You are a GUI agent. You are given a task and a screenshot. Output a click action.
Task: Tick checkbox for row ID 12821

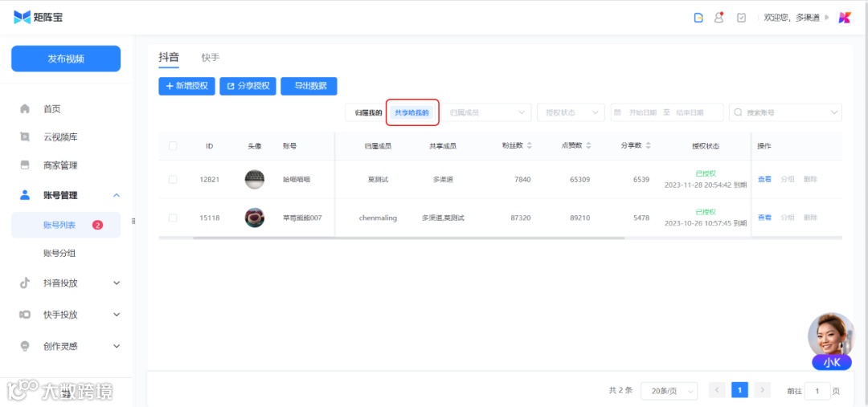point(173,179)
